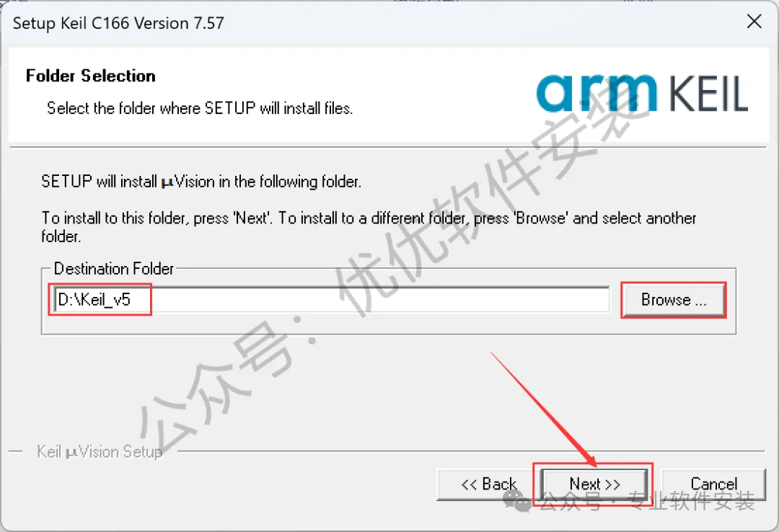Click the white header banner area
This screenshot has width=779, height=532.
(389, 95)
